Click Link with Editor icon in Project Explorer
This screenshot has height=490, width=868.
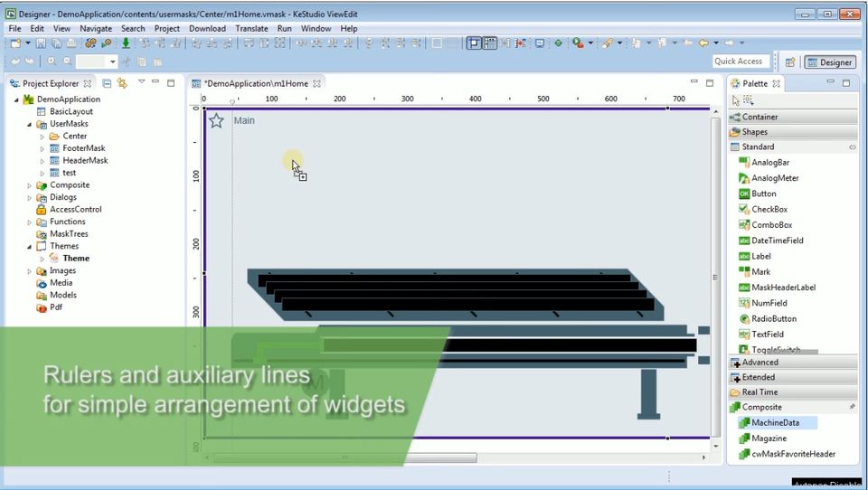pos(122,83)
